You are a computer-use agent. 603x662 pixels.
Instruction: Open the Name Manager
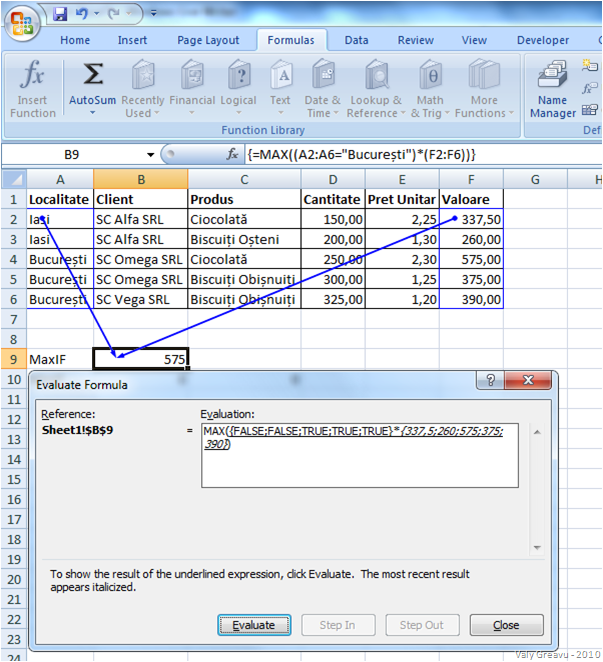[x=552, y=88]
